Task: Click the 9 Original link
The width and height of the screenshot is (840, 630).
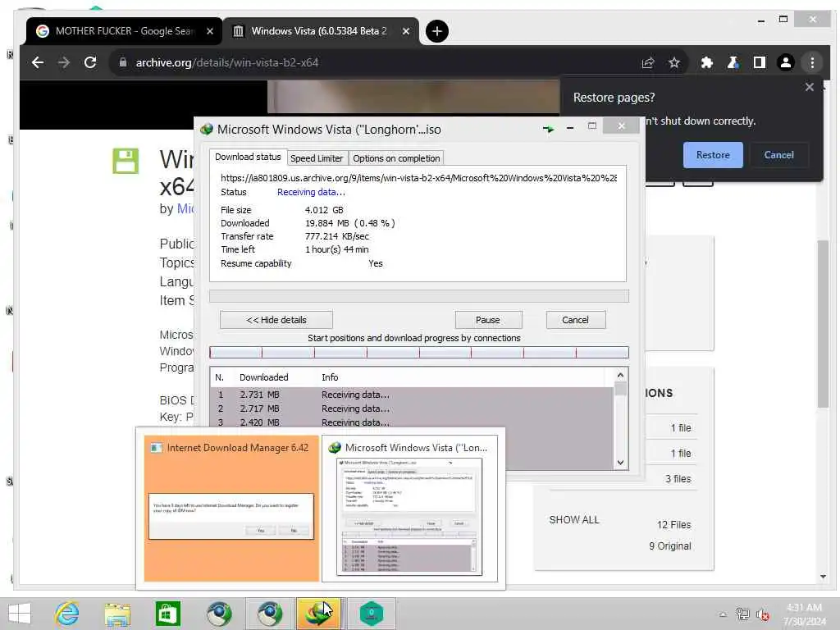Action: click(x=669, y=546)
